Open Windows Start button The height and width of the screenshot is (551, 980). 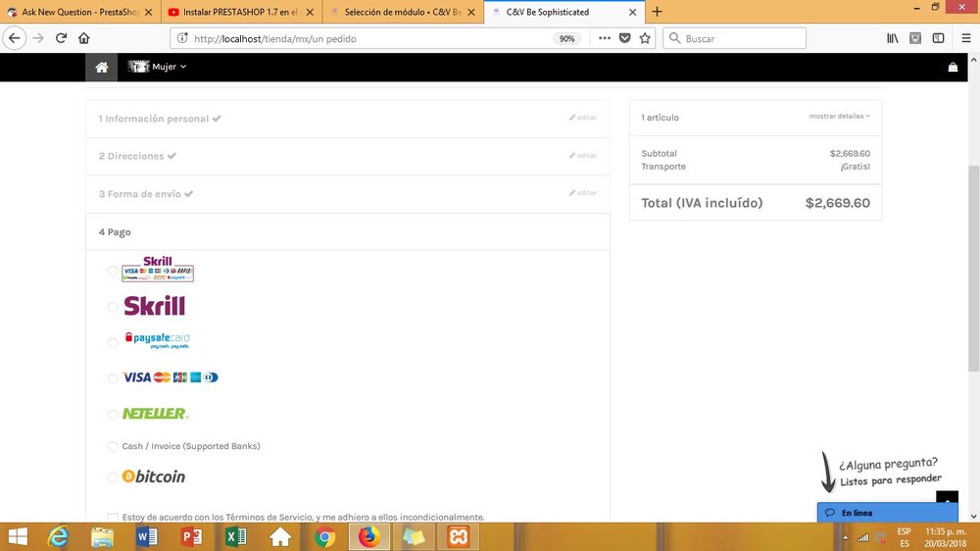(x=18, y=536)
